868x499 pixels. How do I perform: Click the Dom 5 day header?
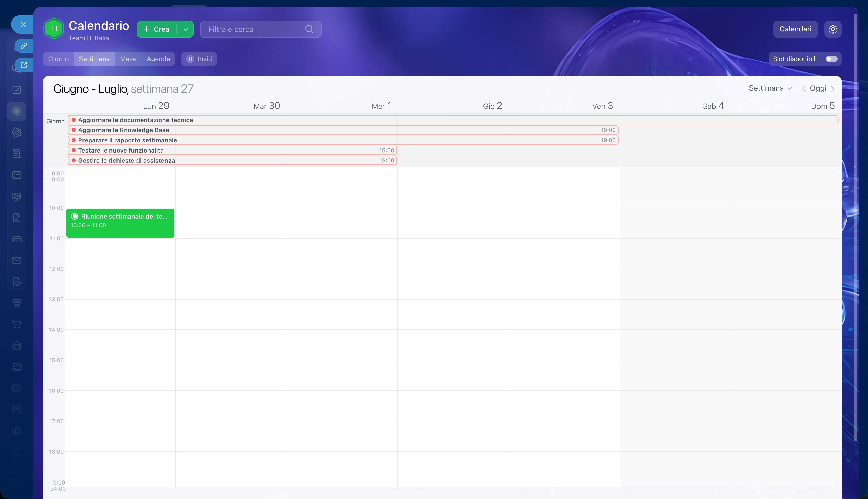[x=823, y=106]
